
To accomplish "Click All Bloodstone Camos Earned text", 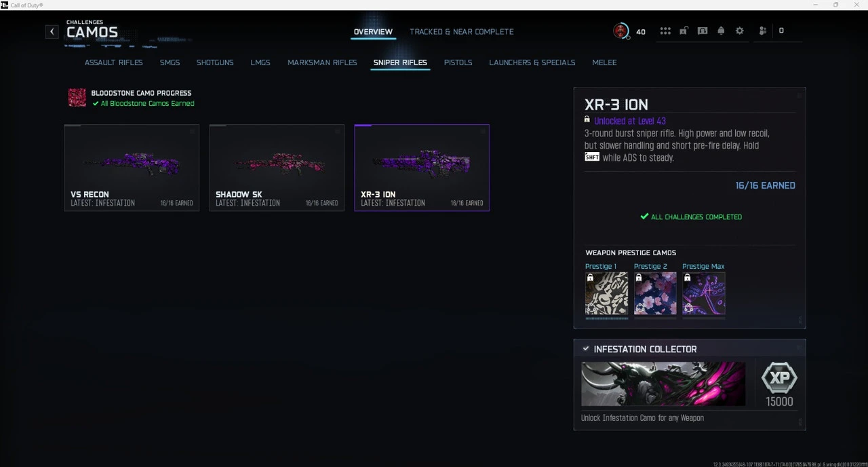I will point(147,104).
